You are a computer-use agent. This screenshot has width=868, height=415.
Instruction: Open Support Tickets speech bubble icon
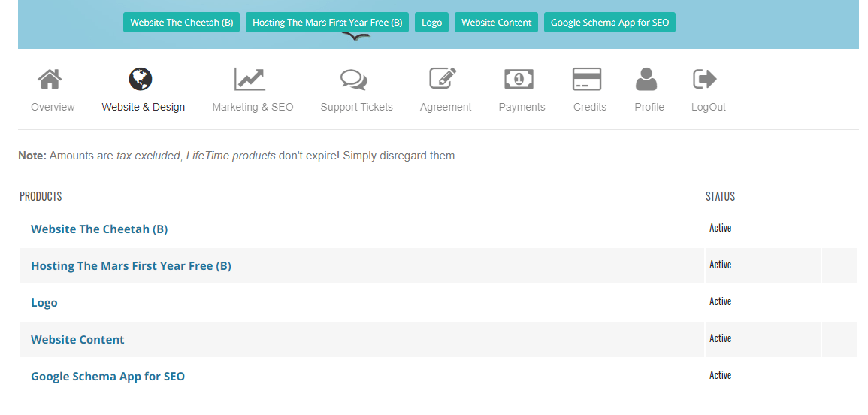353,79
